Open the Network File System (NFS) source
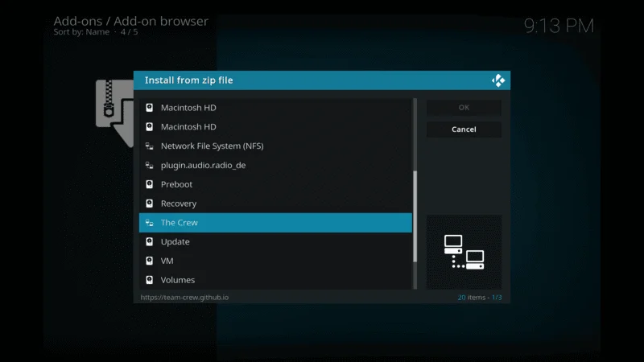Image resolution: width=644 pixels, height=362 pixels. pyautogui.click(x=275, y=146)
